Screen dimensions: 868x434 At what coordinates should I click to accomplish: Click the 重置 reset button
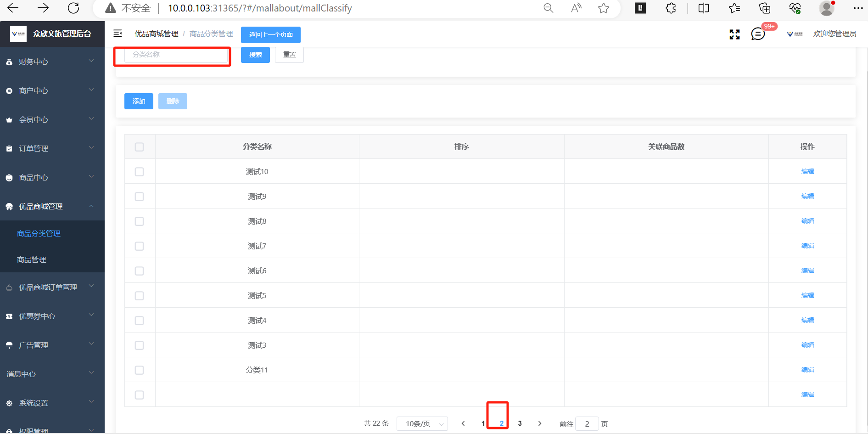coord(289,55)
